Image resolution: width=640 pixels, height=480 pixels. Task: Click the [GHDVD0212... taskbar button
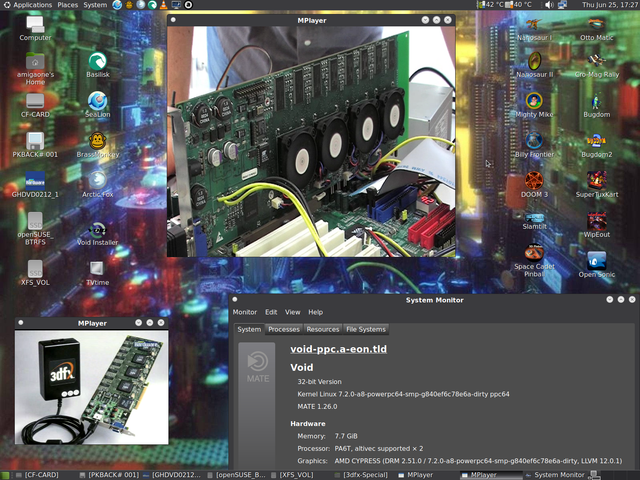point(172,475)
